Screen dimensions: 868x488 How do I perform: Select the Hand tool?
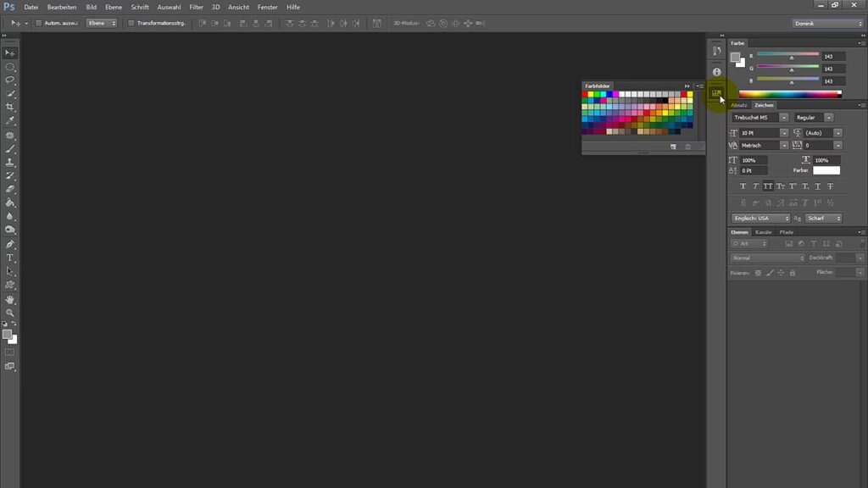pos(10,299)
